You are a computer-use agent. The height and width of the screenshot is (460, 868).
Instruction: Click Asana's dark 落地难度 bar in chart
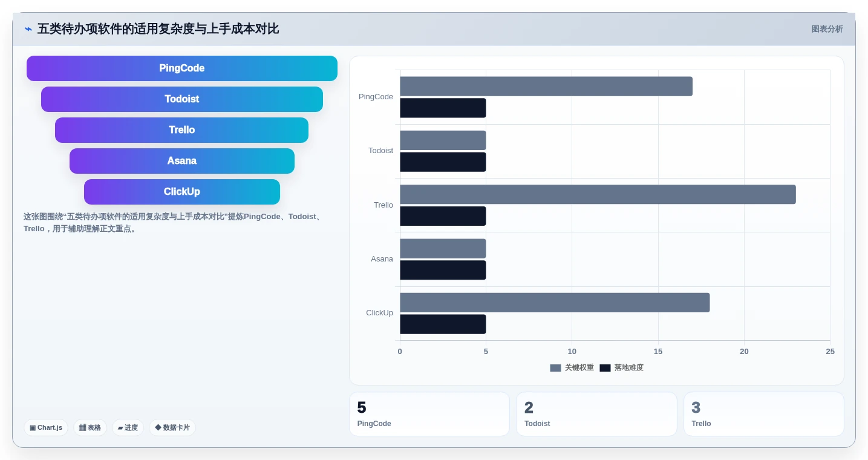tap(443, 270)
